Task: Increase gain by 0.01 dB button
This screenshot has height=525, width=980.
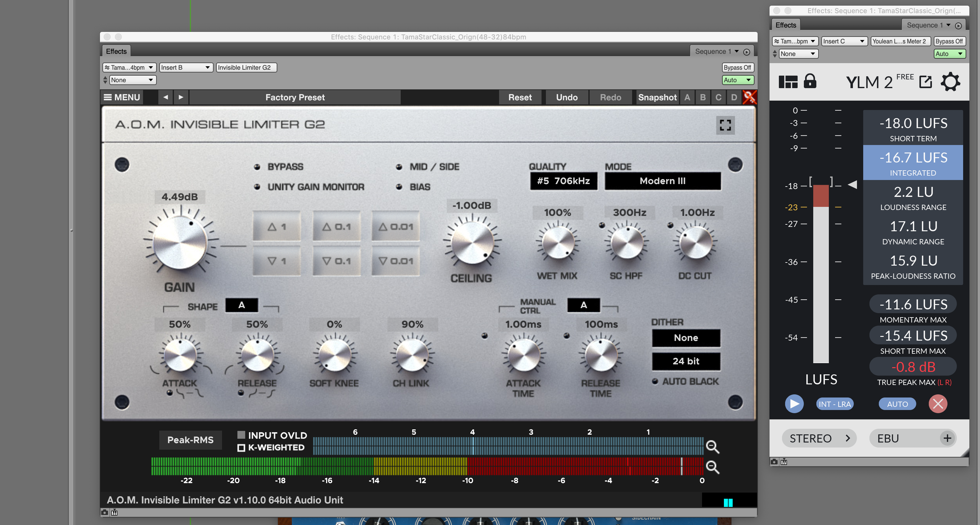Action: coord(396,227)
